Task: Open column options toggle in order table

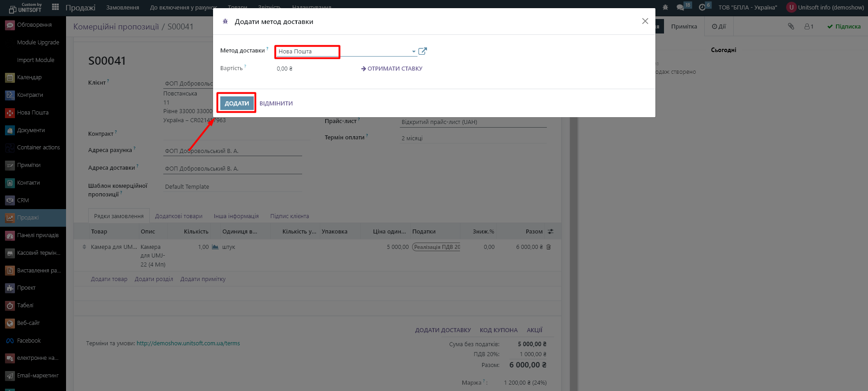Action: 550,232
